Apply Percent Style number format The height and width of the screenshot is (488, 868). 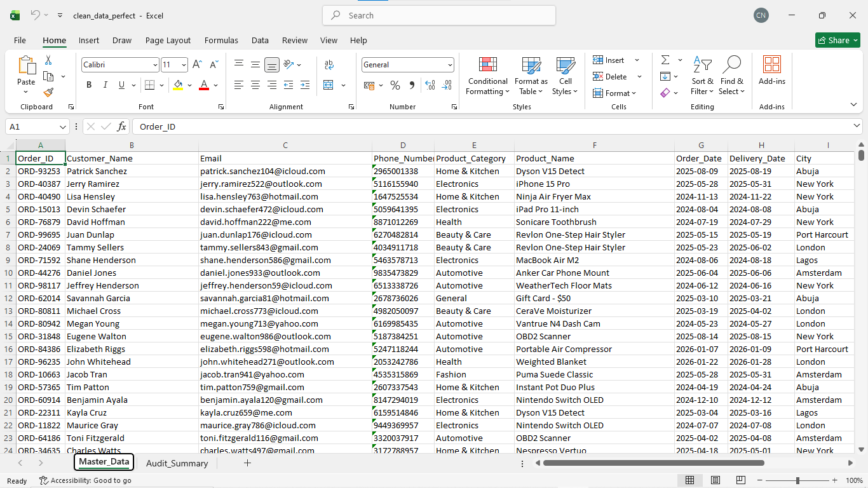click(x=395, y=85)
